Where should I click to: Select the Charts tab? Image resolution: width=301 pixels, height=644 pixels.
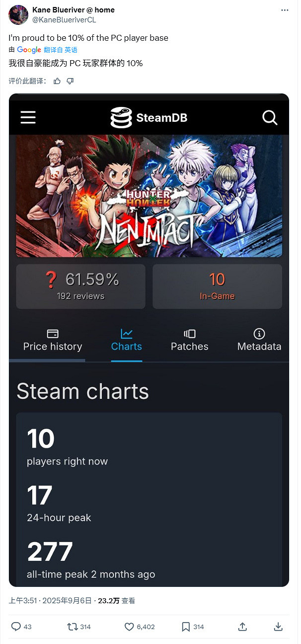pos(127,340)
